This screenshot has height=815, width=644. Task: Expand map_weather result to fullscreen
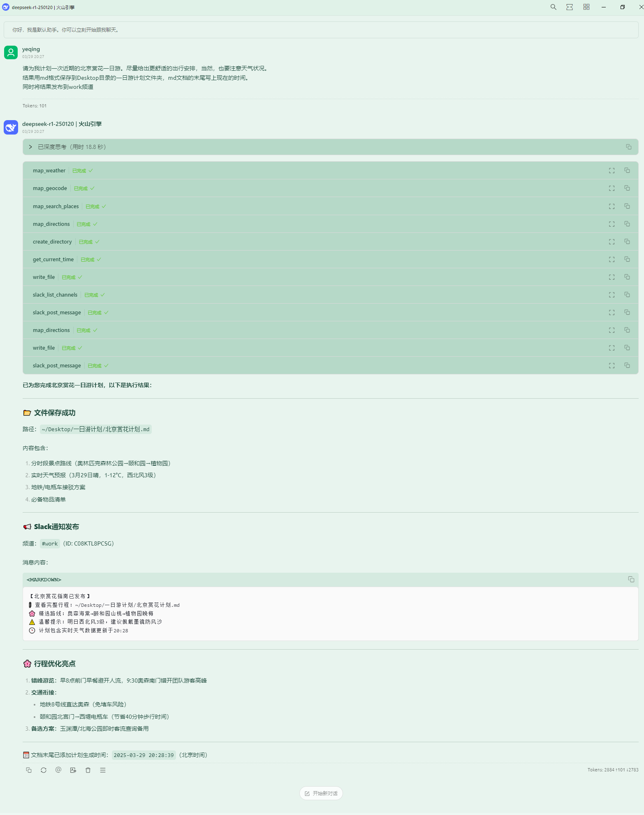click(612, 171)
